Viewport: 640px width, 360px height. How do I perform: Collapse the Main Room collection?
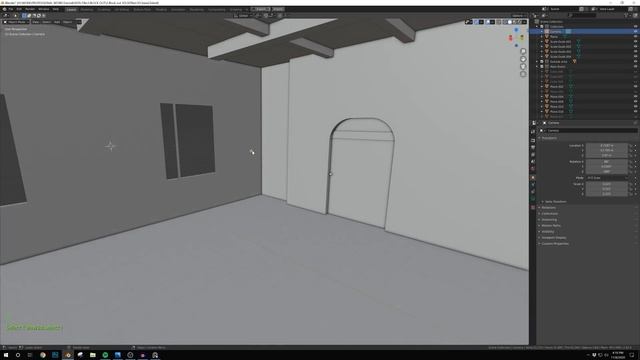[x=537, y=67]
